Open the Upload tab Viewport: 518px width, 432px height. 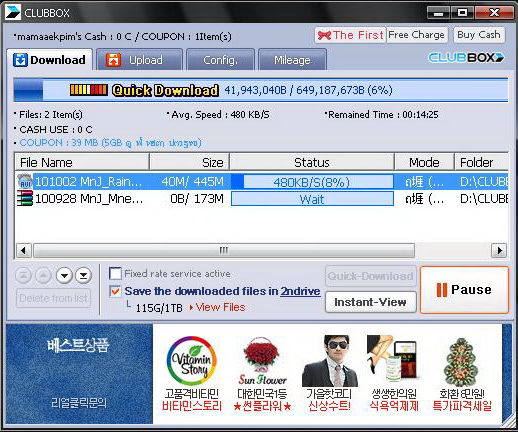[140, 60]
